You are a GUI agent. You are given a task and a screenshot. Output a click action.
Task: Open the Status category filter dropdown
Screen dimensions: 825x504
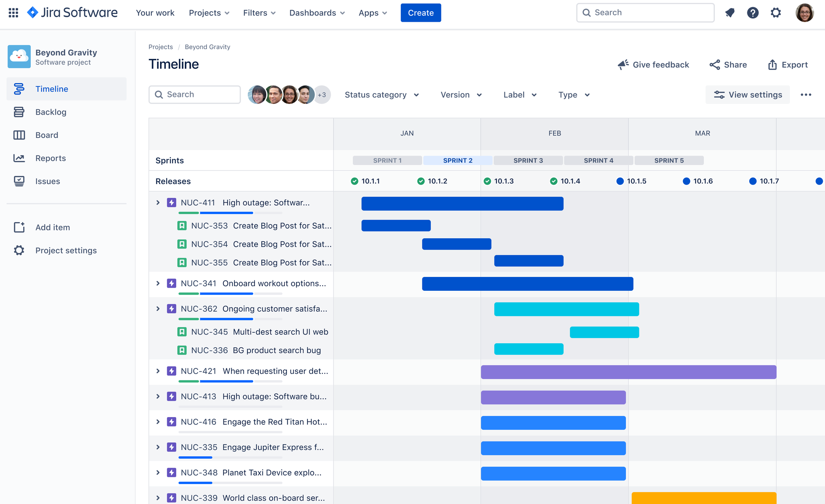click(x=381, y=94)
